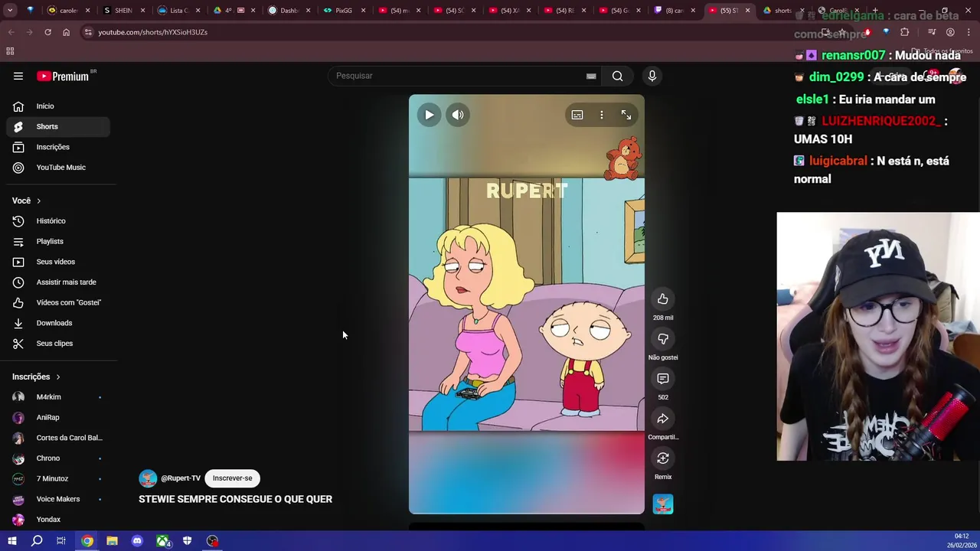Expand the sidebar Inscrições subscriptions heading
Screen dimensions: 980x551
[36, 377]
